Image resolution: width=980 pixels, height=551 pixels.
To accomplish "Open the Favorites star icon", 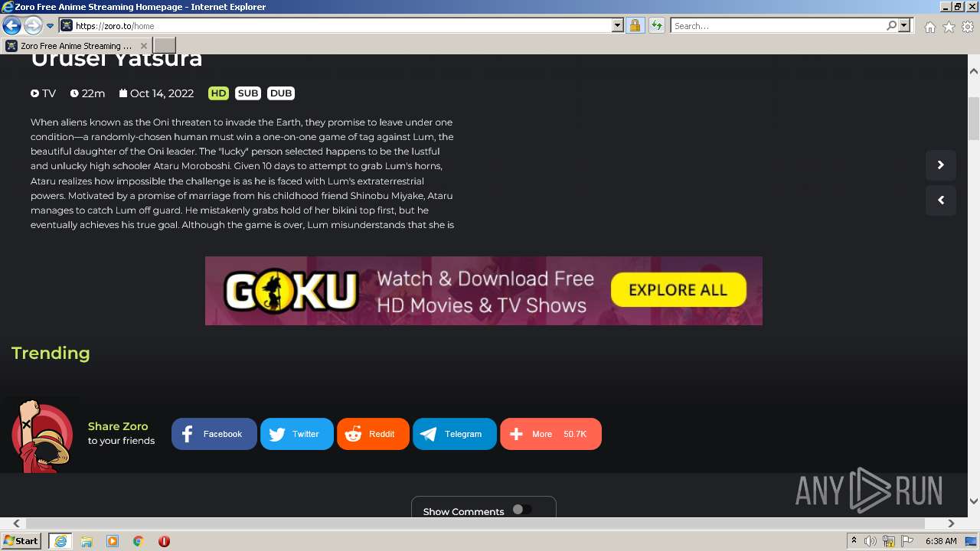I will pos(949,27).
